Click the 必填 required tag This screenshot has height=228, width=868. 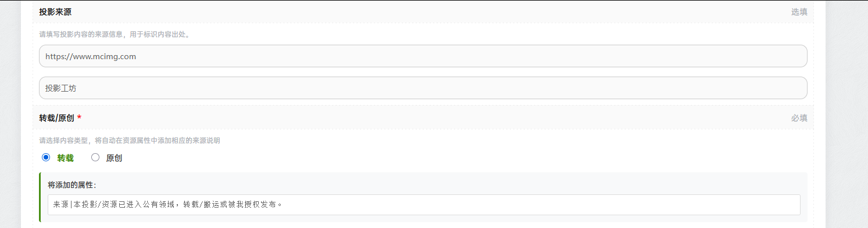pyautogui.click(x=799, y=118)
